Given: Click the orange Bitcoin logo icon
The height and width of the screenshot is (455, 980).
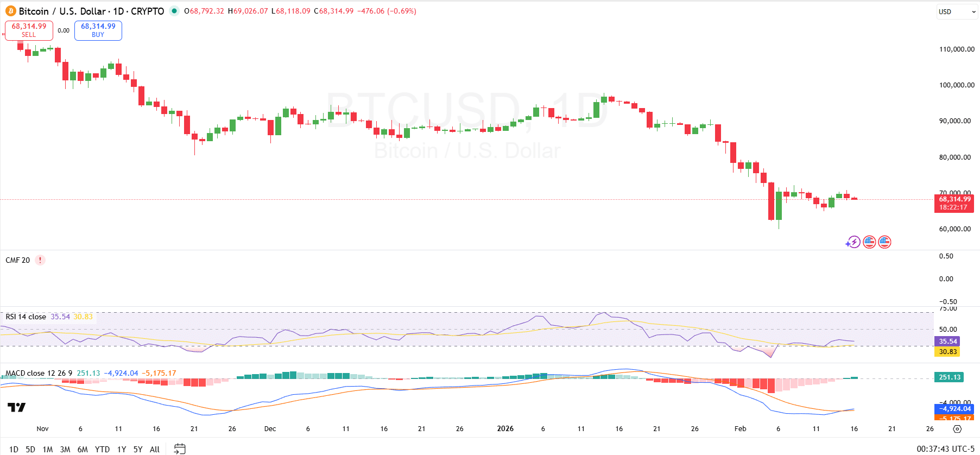Looking at the screenshot, I should (11, 11).
